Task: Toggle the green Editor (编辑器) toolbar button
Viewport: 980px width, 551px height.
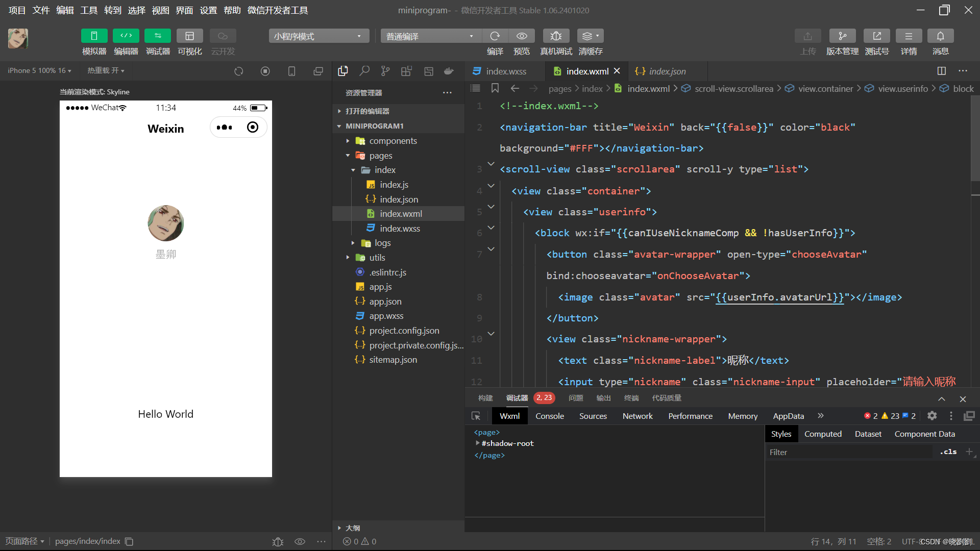Action: 126,36
